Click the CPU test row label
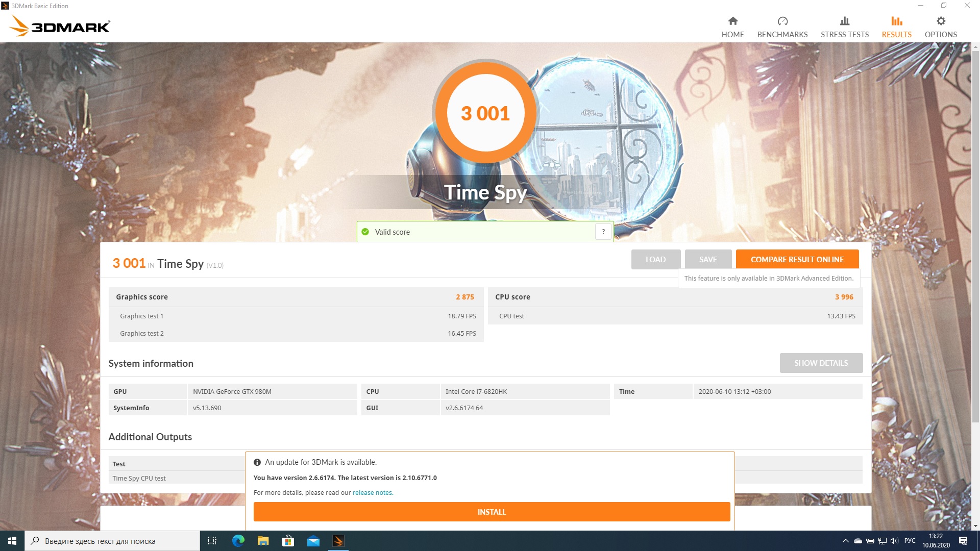 point(511,316)
